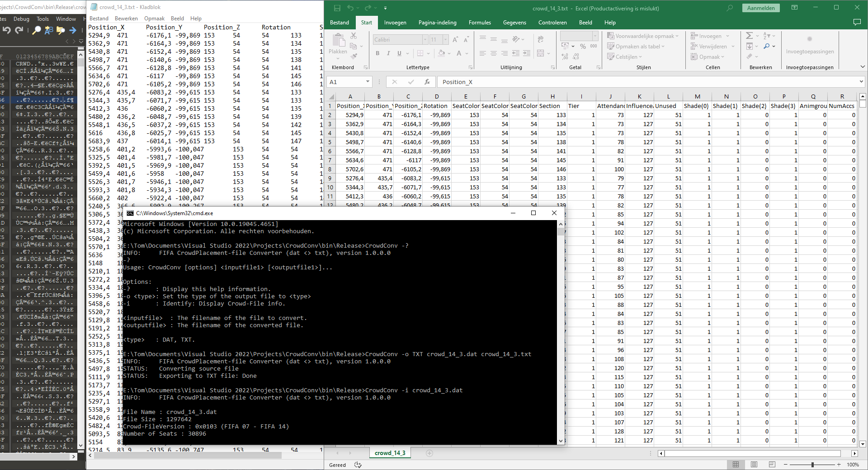The width and height of the screenshot is (868, 470).
Task: Click the thousands separator 000 icon
Action: pos(594,46)
